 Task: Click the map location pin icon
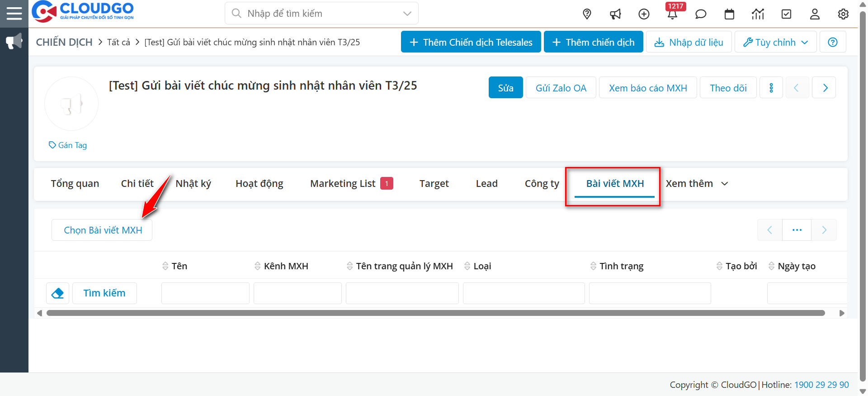(587, 14)
